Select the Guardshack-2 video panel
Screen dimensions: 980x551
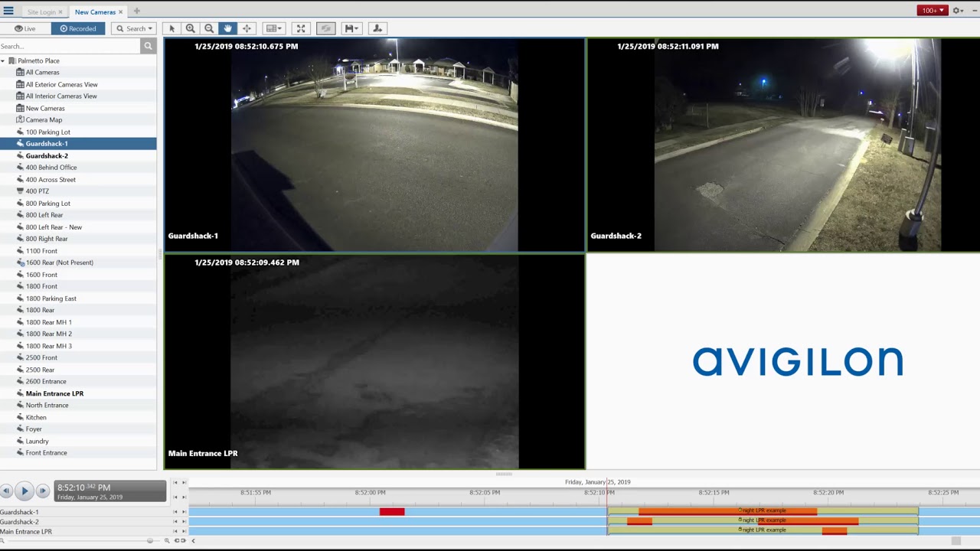click(x=783, y=145)
